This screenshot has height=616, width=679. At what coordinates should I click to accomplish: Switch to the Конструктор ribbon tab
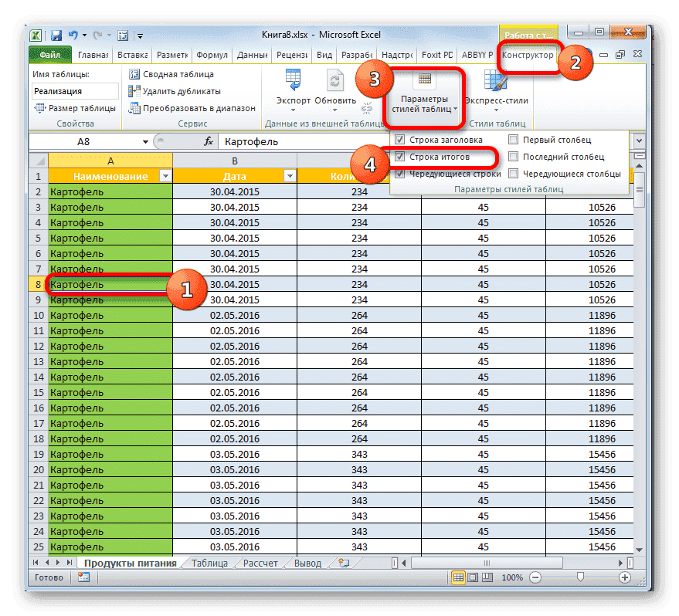point(529,56)
